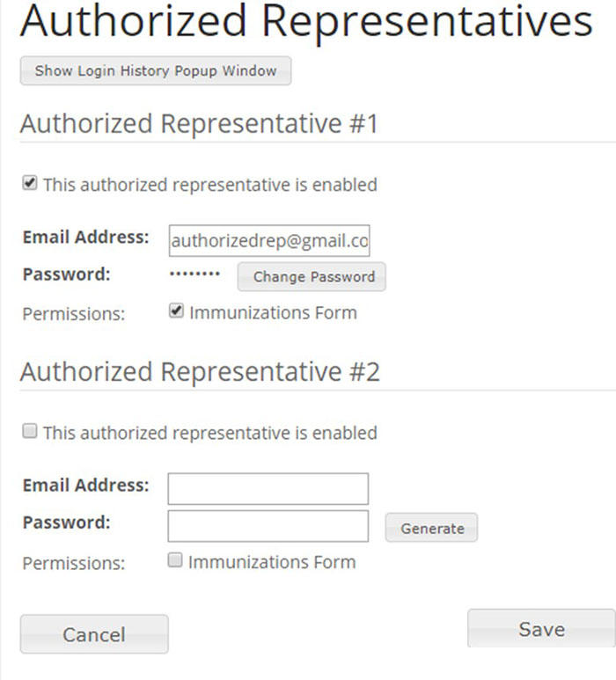The image size is (616, 680).
Task: Click the Email Address label under Representative #1
Action: [86, 237]
